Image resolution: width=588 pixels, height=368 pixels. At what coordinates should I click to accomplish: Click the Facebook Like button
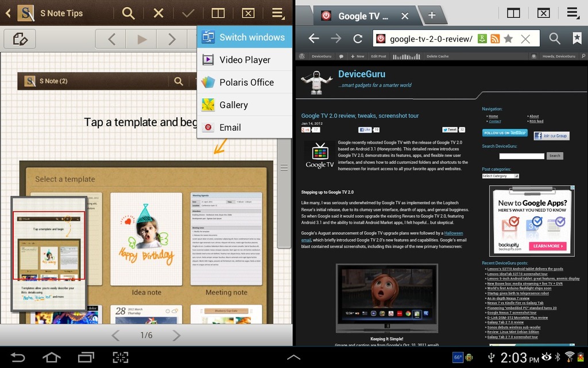tap(365, 129)
